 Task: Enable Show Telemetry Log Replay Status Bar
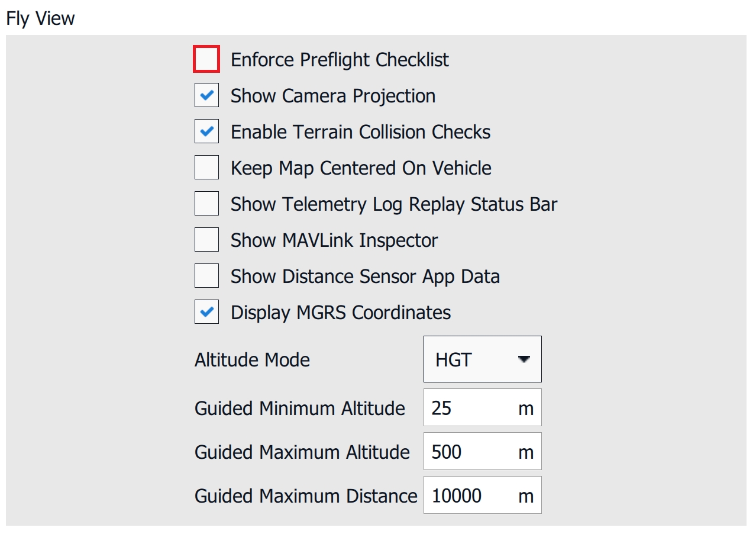pyautogui.click(x=206, y=204)
